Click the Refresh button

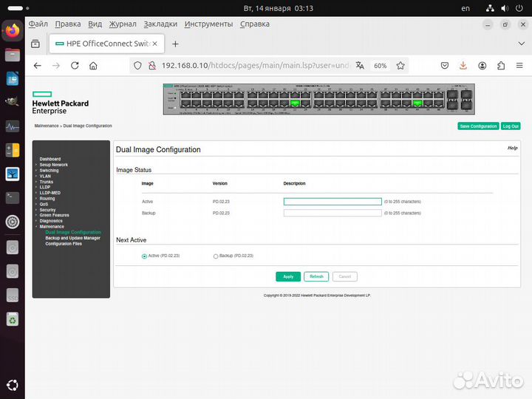click(x=316, y=276)
